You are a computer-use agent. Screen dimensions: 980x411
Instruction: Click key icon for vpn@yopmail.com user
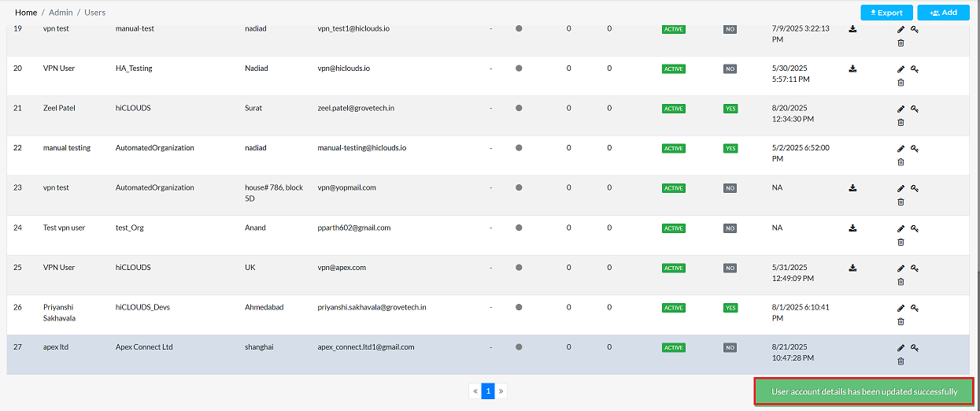click(x=915, y=188)
